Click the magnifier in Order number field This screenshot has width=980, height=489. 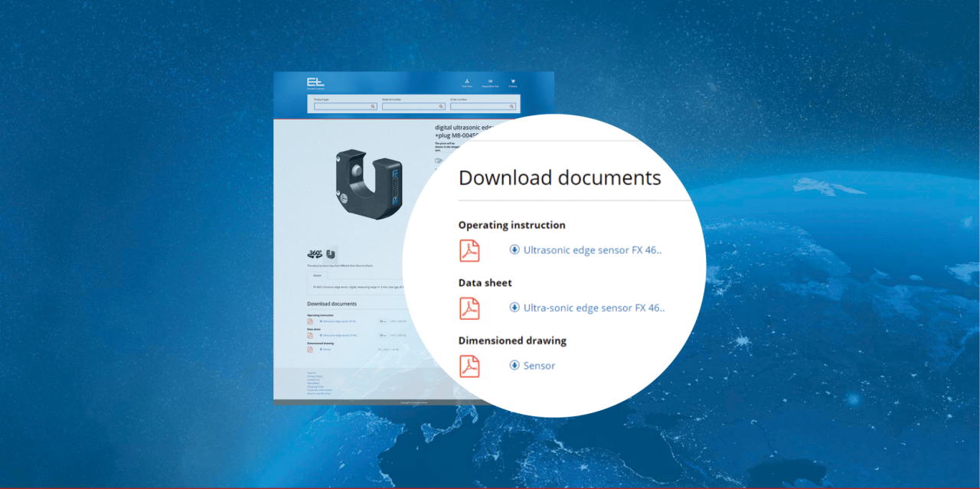point(511,106)
